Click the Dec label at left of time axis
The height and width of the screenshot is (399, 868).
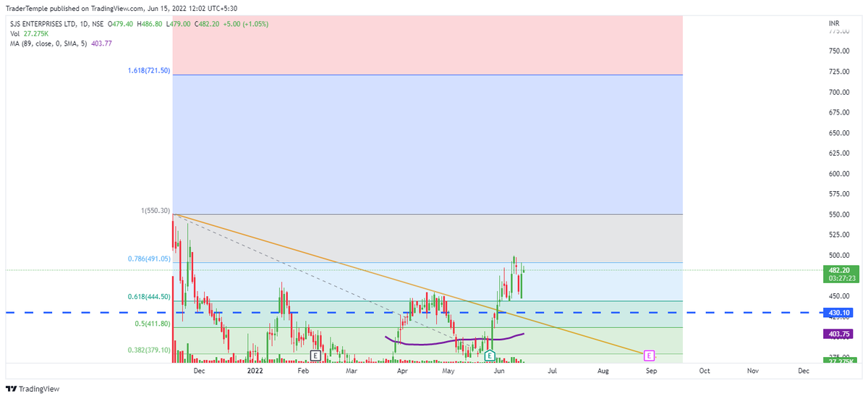click(x=200, y=370)
